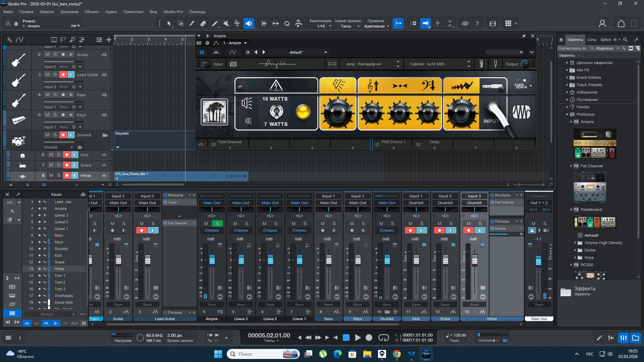Open Ampire tuner fork icon

click(495, 64)
